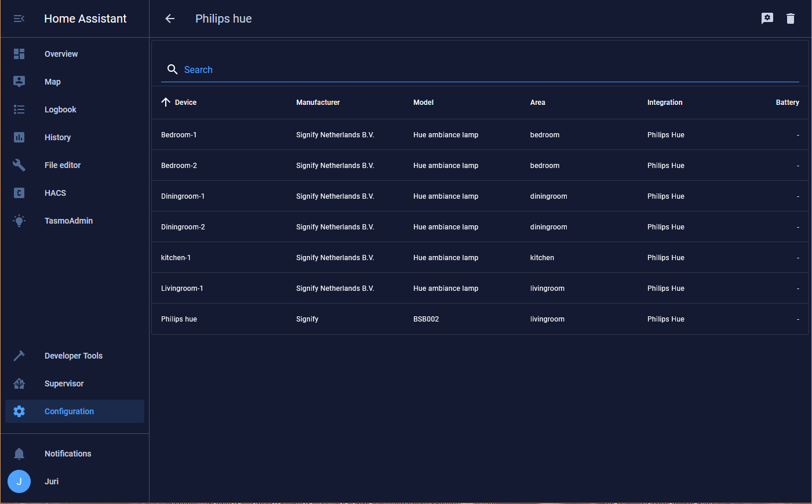Collapse the sidebar with the menu icon
Screen dimensions: 812x504
[19, 19]
